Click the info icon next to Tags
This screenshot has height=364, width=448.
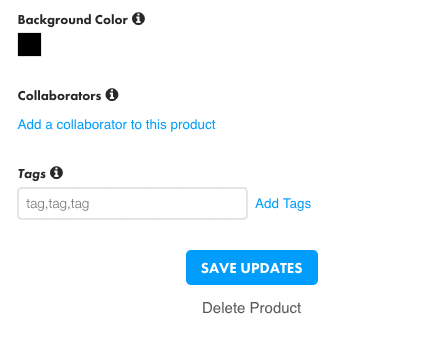point(56,173)
